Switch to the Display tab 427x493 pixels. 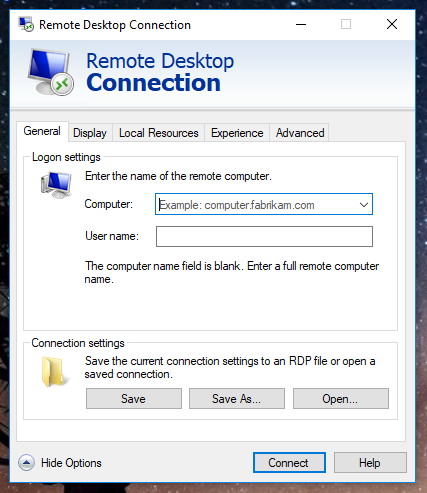(90, 133)
